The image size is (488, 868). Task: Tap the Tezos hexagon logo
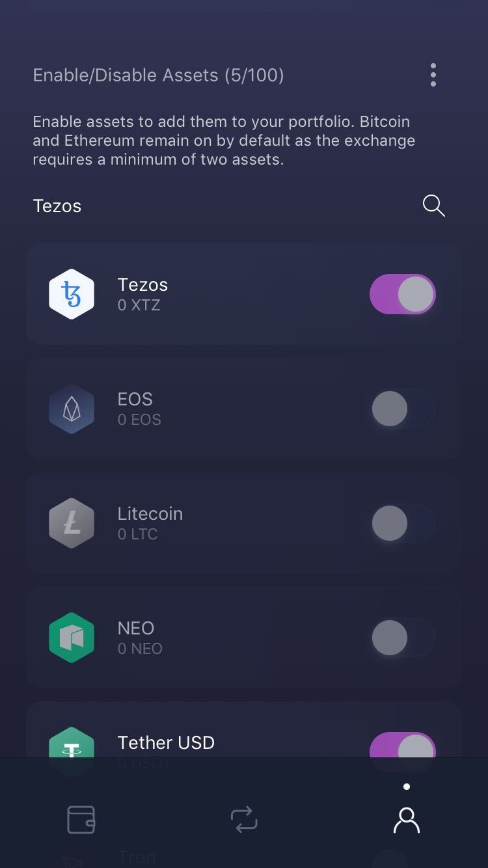(x=72, y=294)
